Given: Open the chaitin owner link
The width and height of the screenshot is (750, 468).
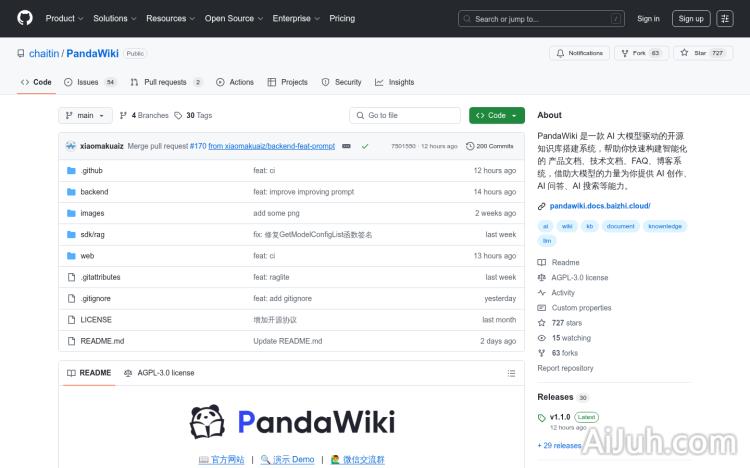Looking at the screenshot, I should point(44,54).
